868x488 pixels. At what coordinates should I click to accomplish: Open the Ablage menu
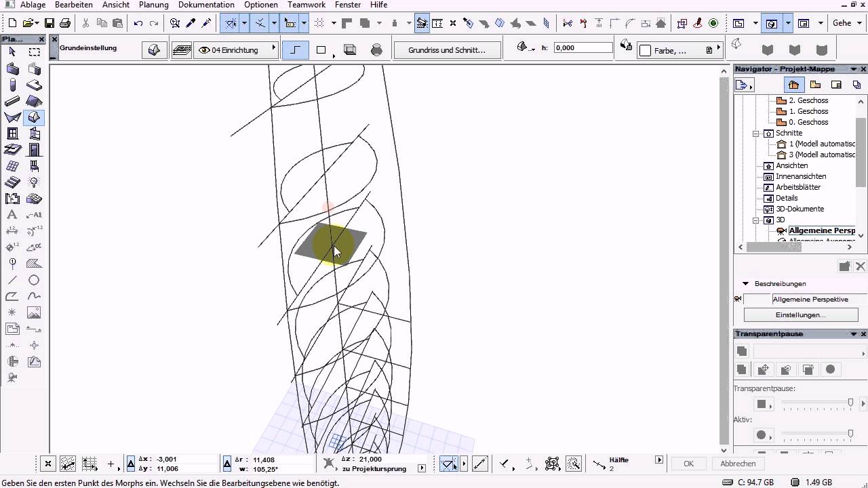[x=33, y=5]
